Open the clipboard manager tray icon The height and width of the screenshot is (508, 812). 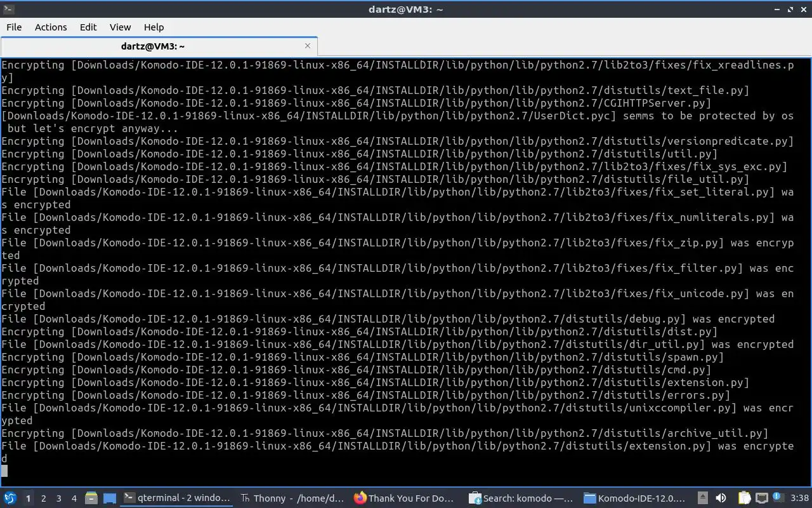pyautogui.click(x=744, y=498)
